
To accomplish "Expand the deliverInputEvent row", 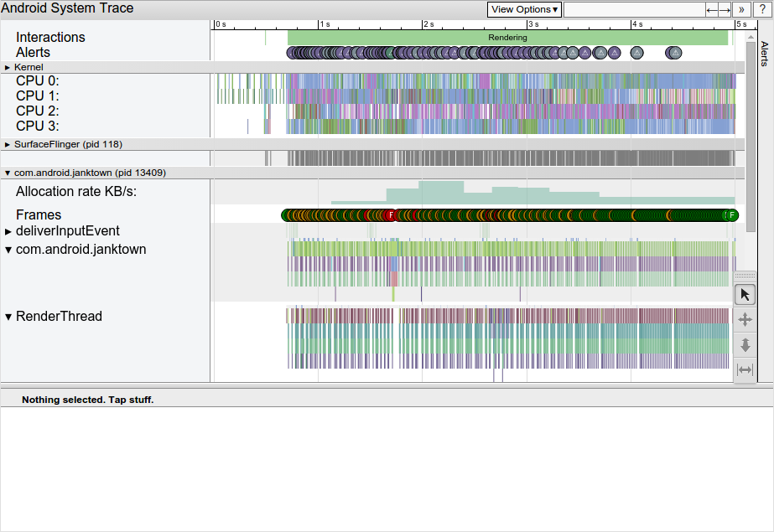I will [8, 231].
